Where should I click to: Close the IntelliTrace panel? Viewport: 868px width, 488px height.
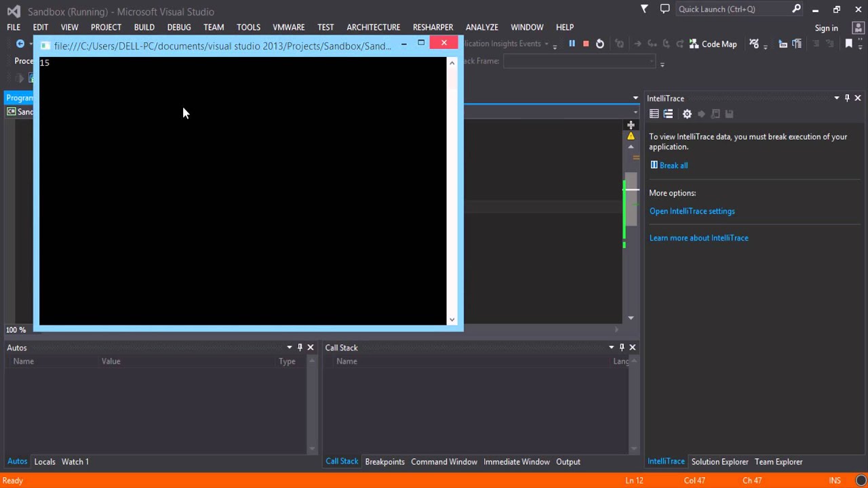858,98
